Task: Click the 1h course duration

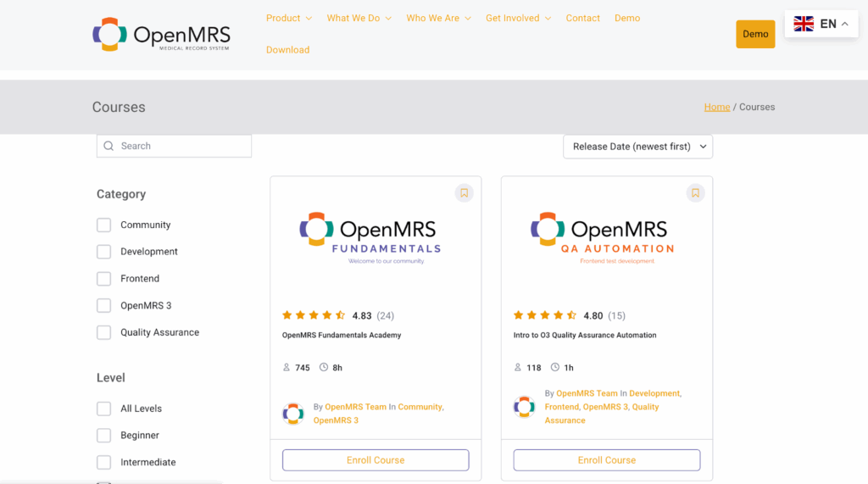Action: [569, 368]
